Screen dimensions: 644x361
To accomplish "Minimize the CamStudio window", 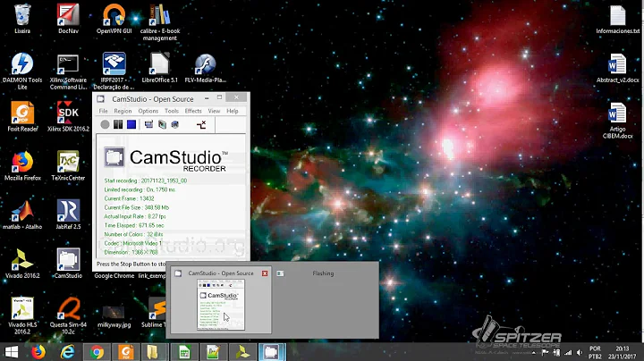I will click(x=207, y=98).
